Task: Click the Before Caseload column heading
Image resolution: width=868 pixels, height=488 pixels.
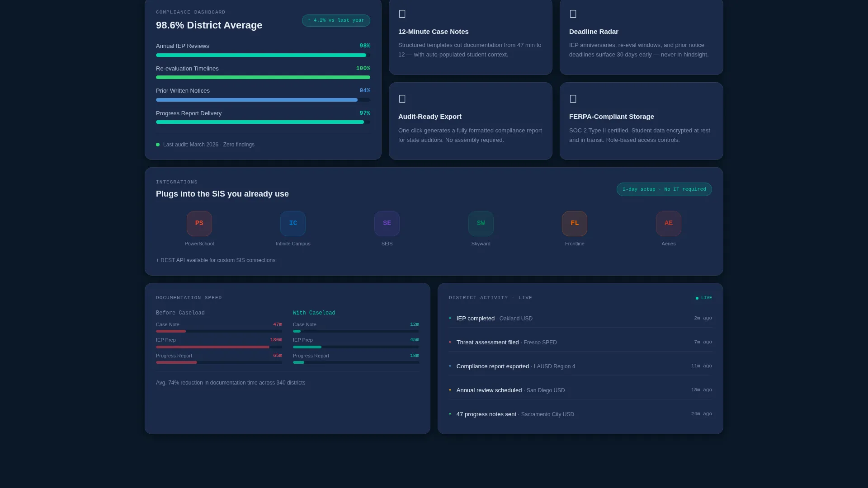Action: [x=180, y=313]
